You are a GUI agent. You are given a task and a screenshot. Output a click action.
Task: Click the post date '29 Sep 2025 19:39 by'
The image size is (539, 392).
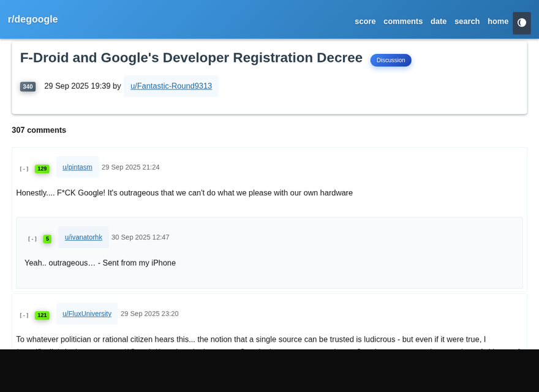click(x=83, y=86)
